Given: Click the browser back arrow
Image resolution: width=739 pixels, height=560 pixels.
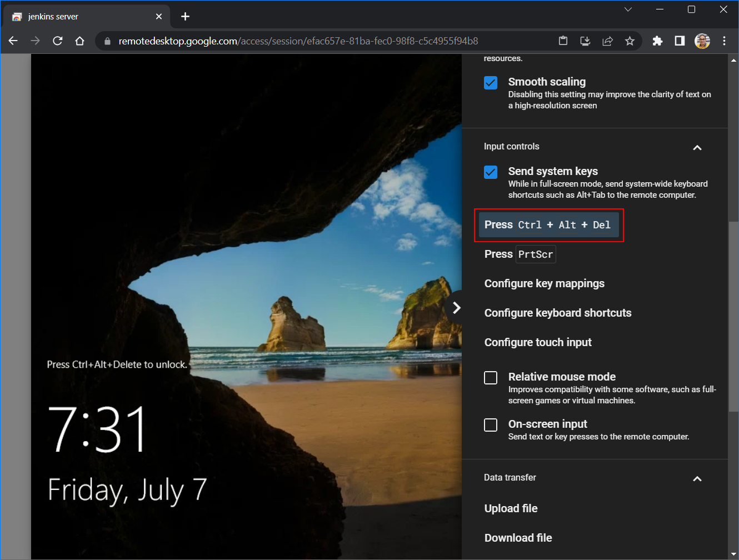Looking at the screenshot, I should tap(13, 41).
